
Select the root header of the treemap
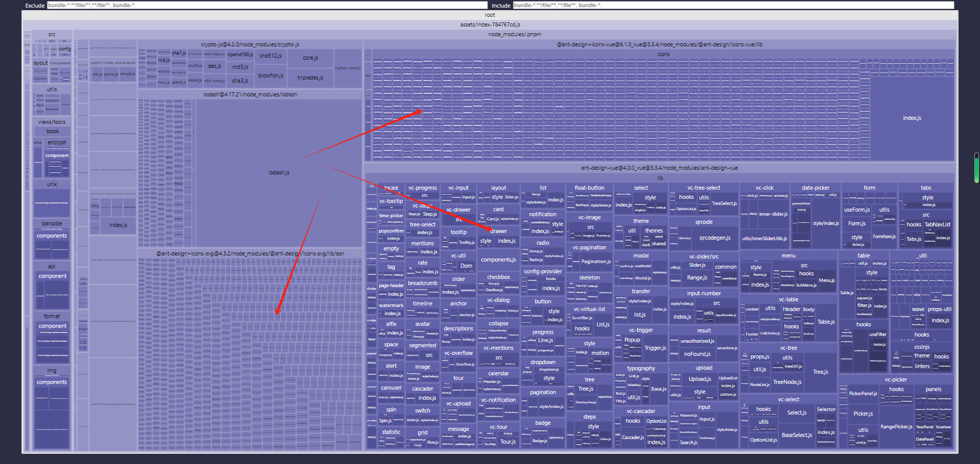tap(489, 15)
